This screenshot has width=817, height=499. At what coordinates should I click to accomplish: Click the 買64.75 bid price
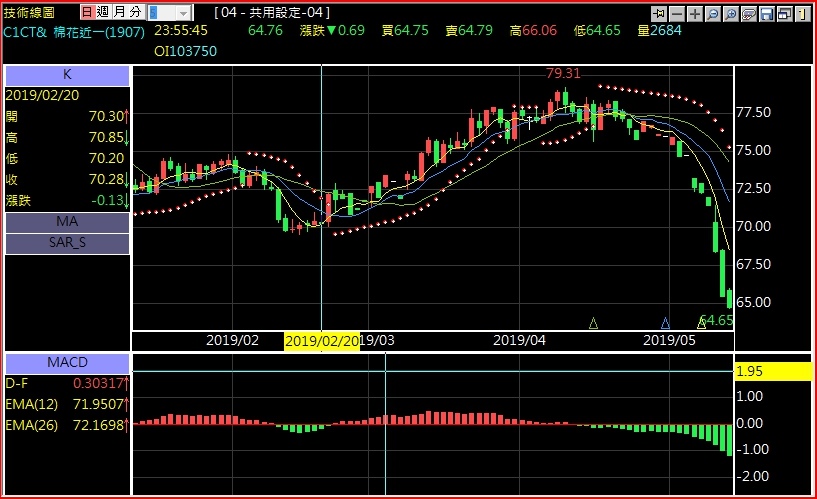point(405,31)
